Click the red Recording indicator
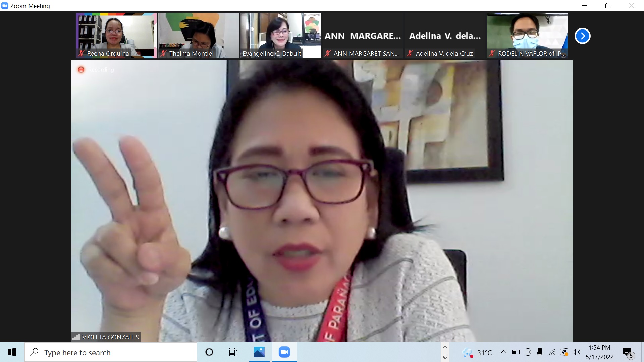 coord(81,70)
